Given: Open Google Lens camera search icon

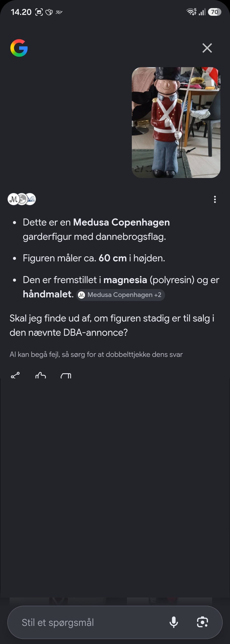Looking at the screenshot, I should pyautogui.click(x=202, y=622).
